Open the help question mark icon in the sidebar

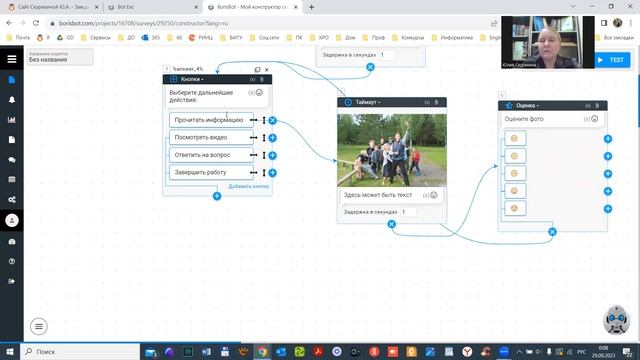click(x=12, y=261)
